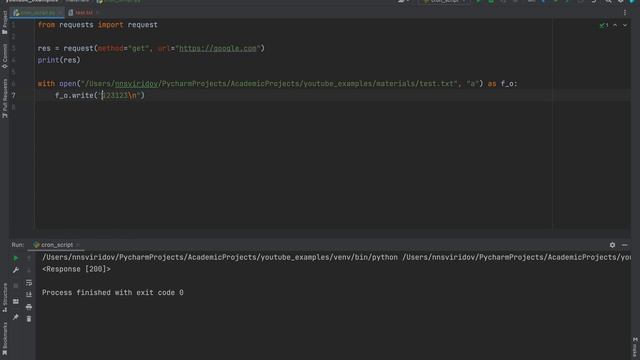This screenshot has width=640, height=360.
Task: Pin the Run tab
Action: [x=16, y=317]
